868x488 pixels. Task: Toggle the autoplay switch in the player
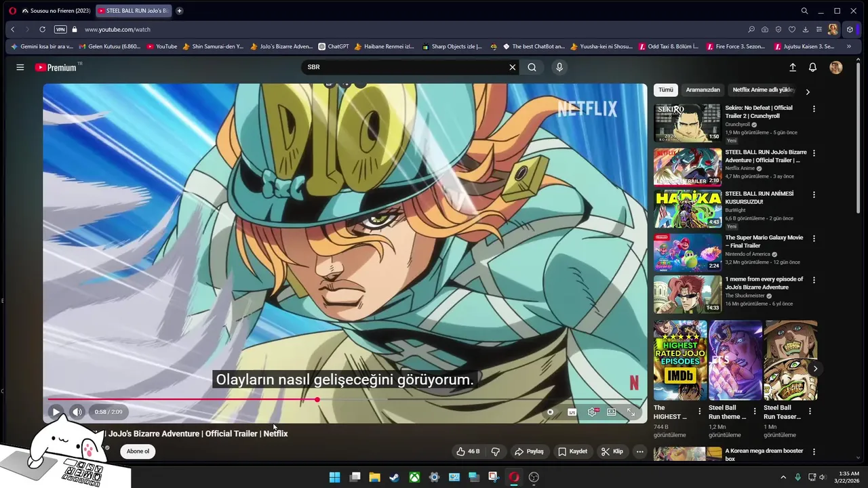click(x=550, y=411)
